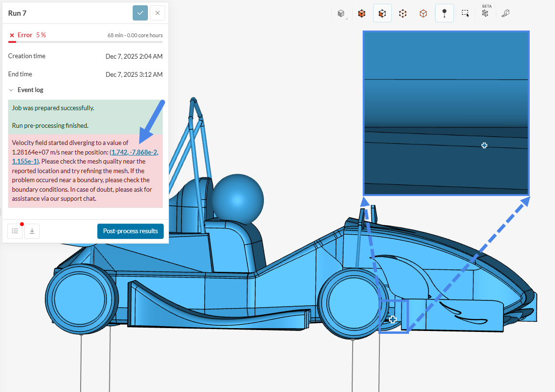The image size is (555, 392).
Task: Click the run progress bar
Action: [x=85, y=42]
